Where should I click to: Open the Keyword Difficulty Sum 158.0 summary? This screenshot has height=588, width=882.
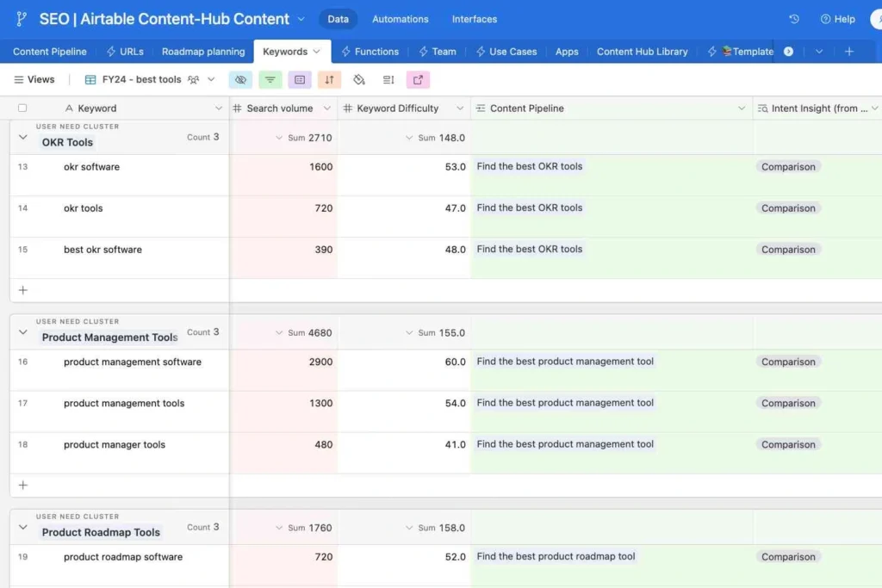click(435, 528)
